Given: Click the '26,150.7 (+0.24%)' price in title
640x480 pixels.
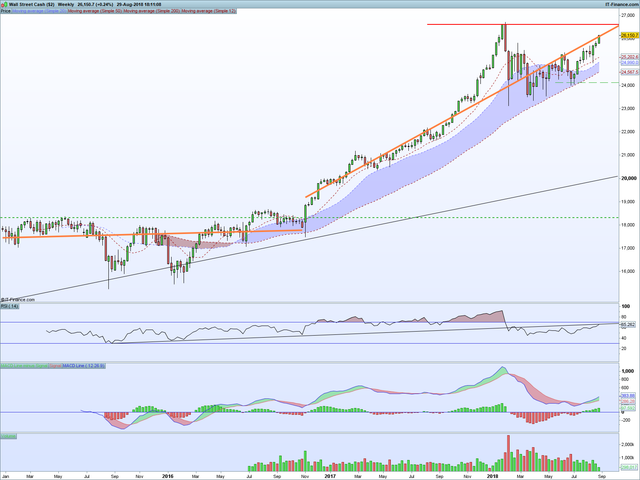Looking at the screenshot, I should (96, 4).
